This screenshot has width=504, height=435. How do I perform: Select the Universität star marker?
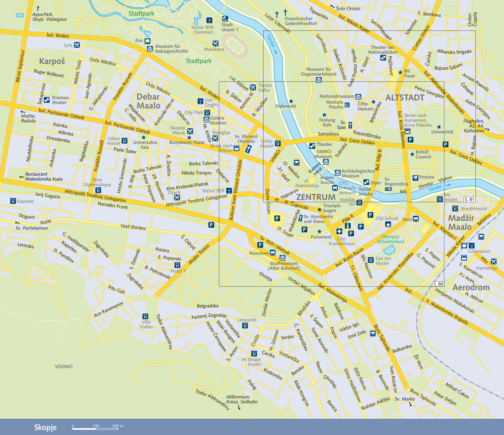(x=439, y=127)
